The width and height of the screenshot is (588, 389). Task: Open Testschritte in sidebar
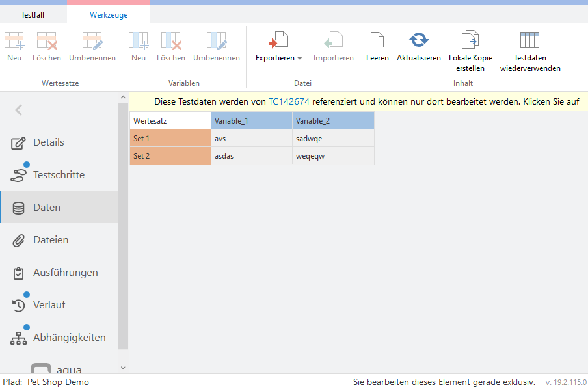coord(59,175)
